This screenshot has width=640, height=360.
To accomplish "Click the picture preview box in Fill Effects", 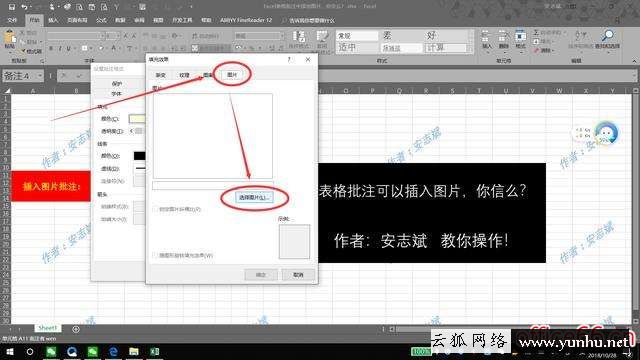I will point(213,136).
